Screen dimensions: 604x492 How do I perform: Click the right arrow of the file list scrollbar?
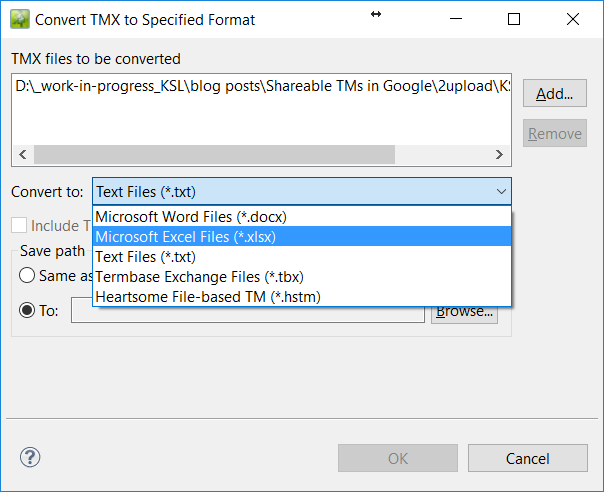coord(499,154)
